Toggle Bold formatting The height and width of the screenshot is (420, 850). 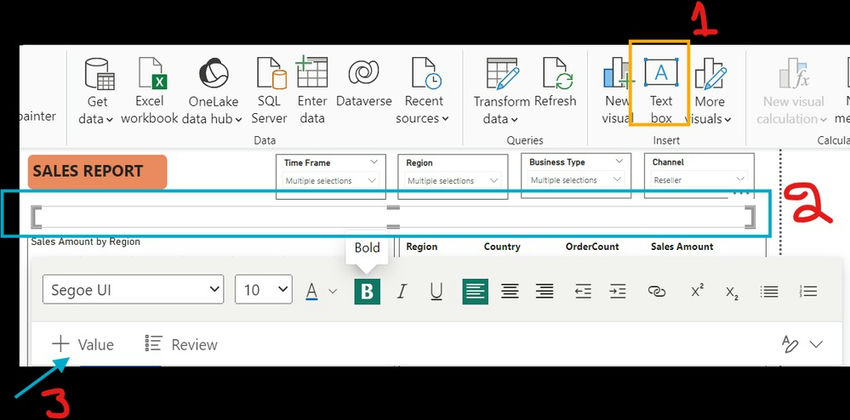[367, 292]
